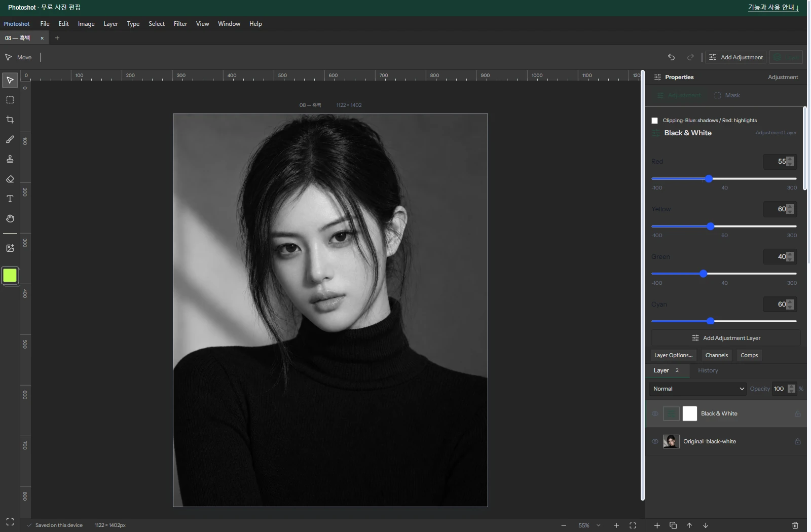811x532 pixels.
Task: Delete the selected layer with trash icon
Action: [795, 525]
